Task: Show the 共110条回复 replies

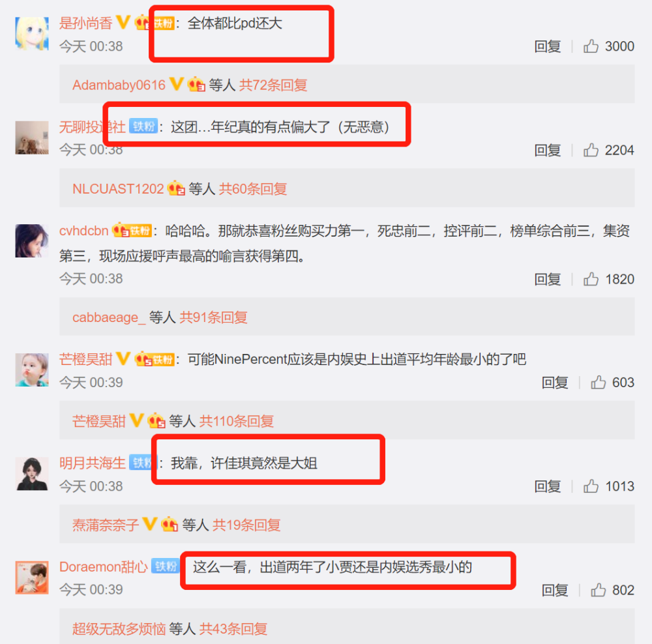Action: click(236, 421)
